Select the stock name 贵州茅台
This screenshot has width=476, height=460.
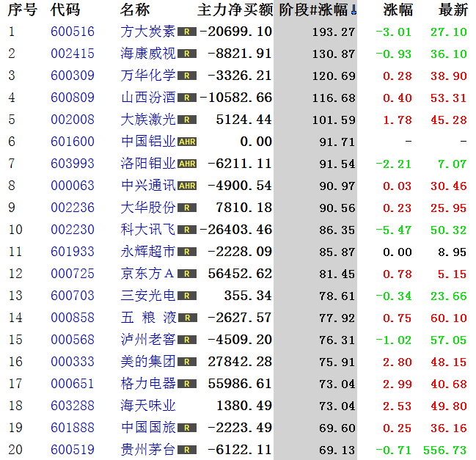[x=148, y=450]
